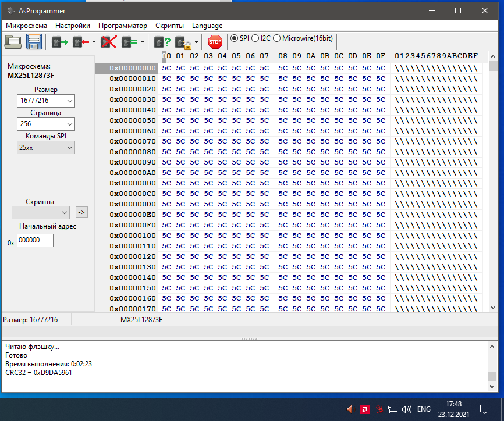
Task: Detect chip ID with question mark icon
Action: click(x=162, y=42)
